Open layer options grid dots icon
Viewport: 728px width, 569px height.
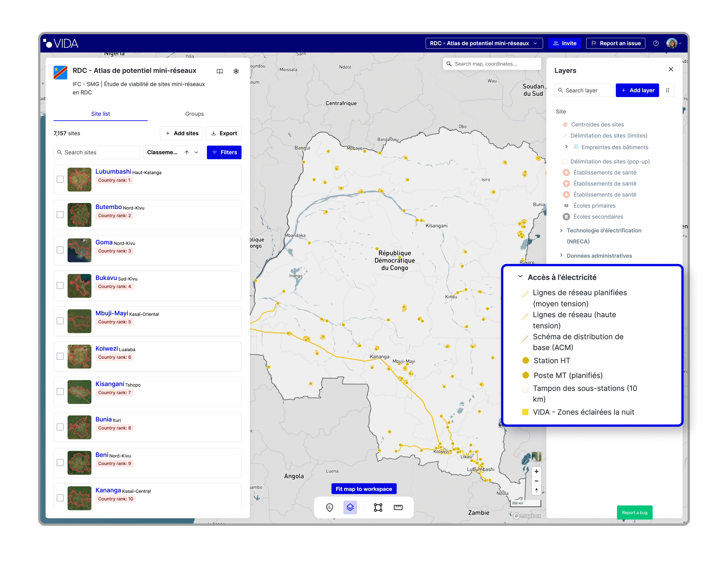[667, 90]
